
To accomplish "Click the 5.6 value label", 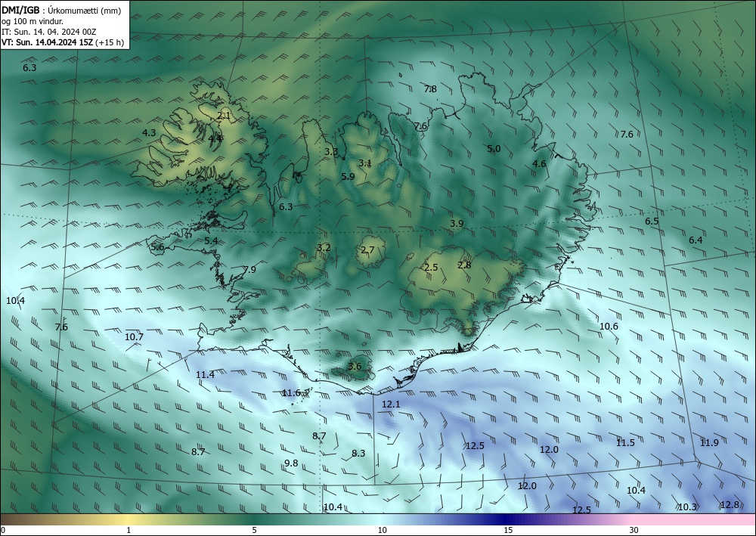I will tap(157, 246).
